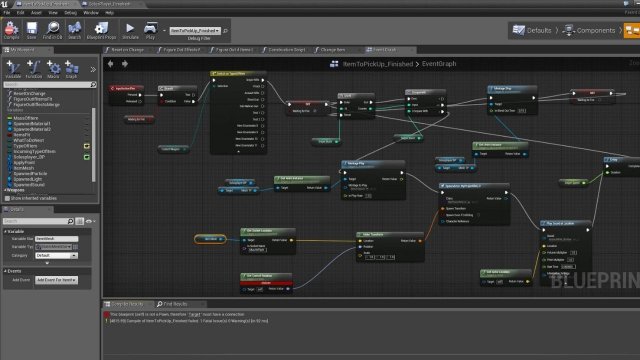Click the Save toolbar icon
Screen dimensions: 640x360
coord(31,28)
